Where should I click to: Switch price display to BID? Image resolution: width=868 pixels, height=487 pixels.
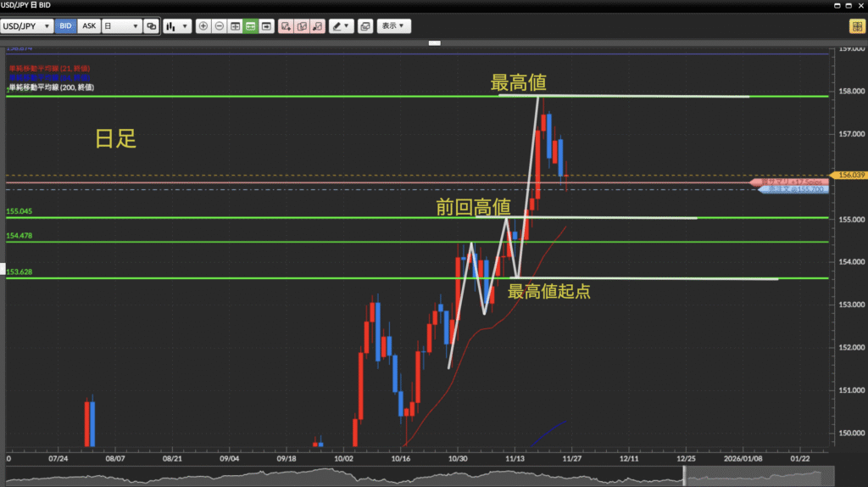coord(65,26)
